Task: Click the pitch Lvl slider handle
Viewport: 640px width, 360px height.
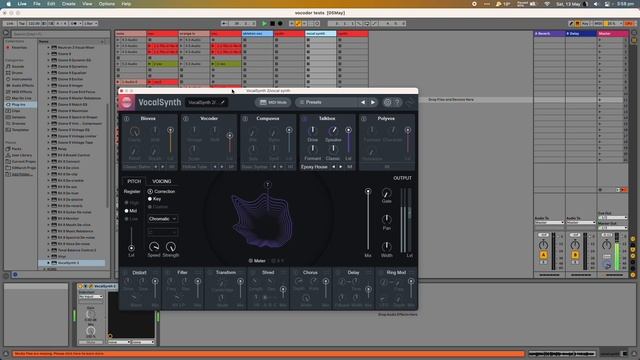Action: (131, 248)
